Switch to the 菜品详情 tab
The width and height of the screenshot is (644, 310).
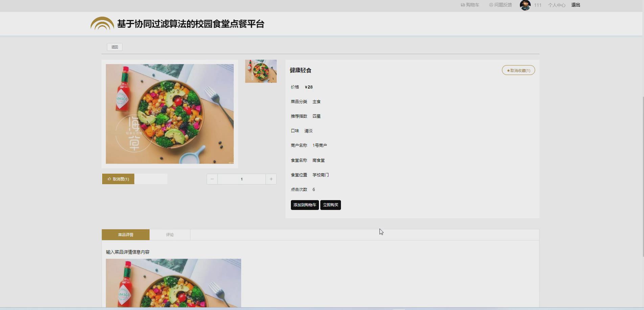[x=125, y=235]
